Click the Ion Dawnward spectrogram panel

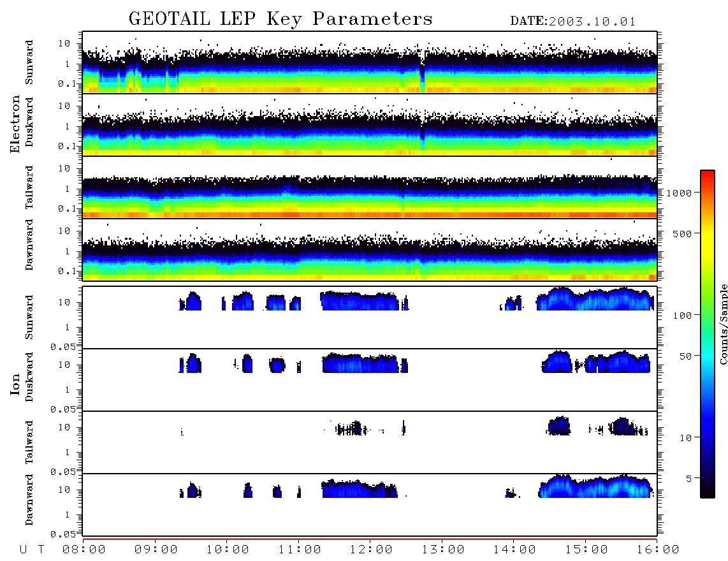[x=370, y=504]
